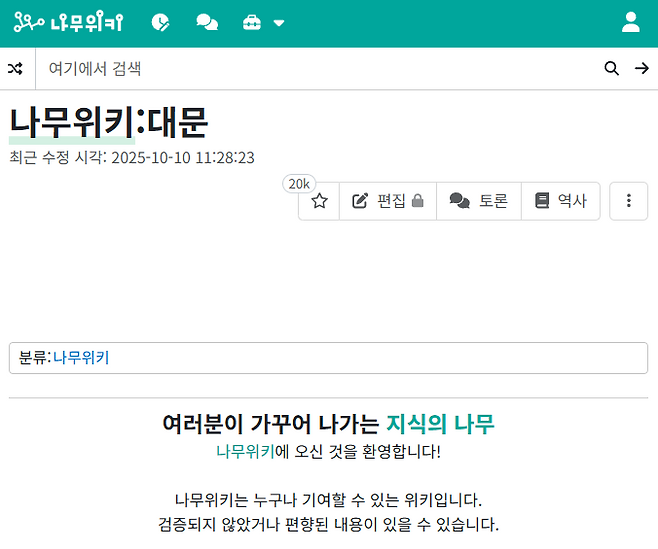Open the 나무위키 category link
This screenshot has width=658, height=549.
click(x=81, y=358)
